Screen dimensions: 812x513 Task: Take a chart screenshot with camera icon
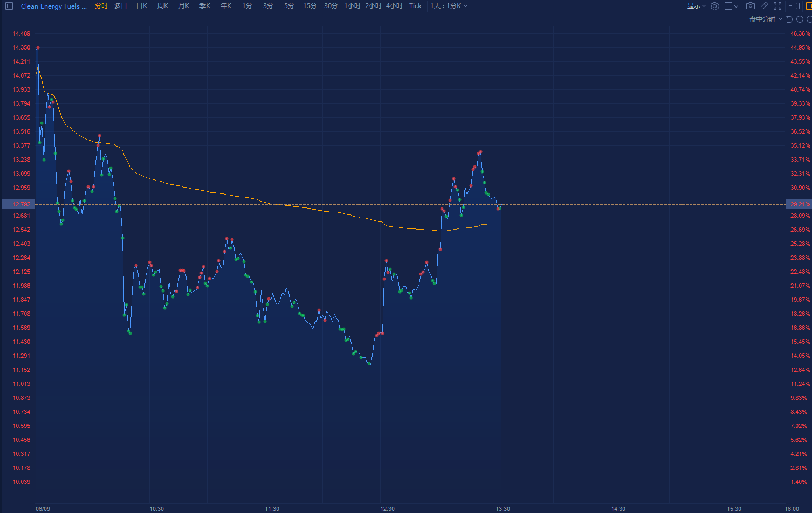[751, 6]
